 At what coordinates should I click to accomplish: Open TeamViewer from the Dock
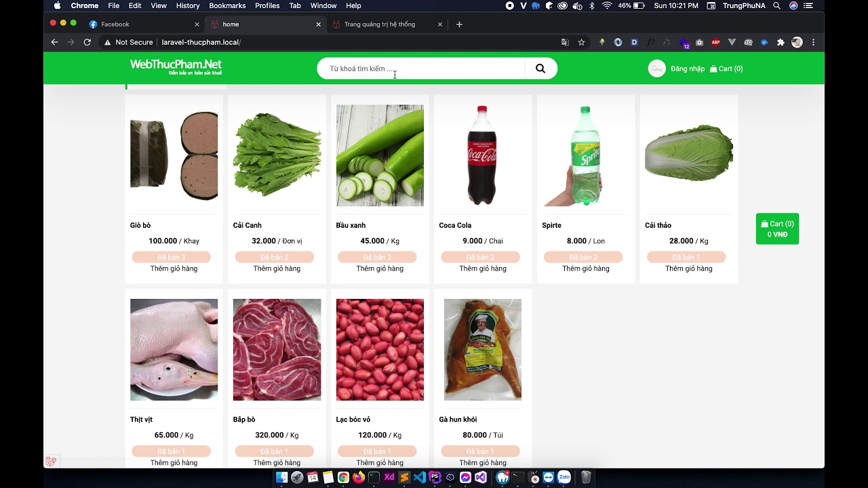549,477
